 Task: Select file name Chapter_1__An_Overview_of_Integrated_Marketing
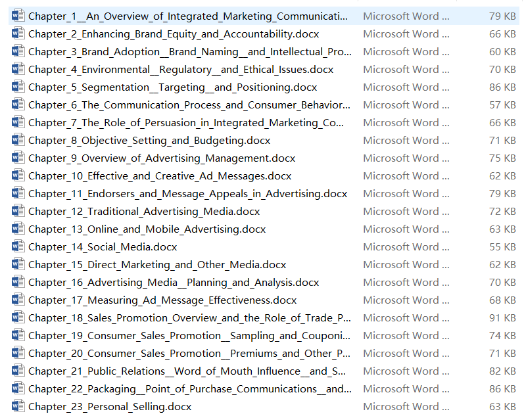click(188, 16)
